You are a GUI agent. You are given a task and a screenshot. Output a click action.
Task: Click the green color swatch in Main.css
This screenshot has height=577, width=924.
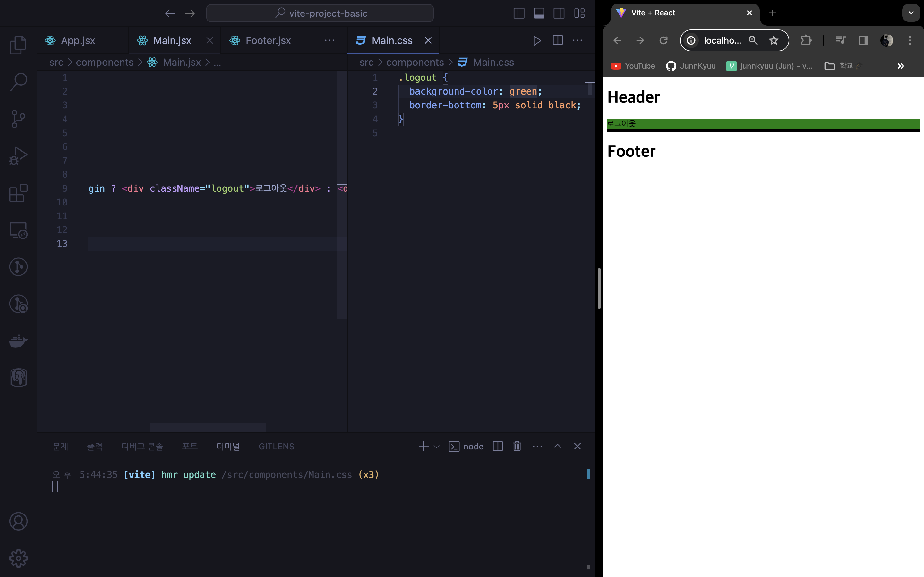523,92
